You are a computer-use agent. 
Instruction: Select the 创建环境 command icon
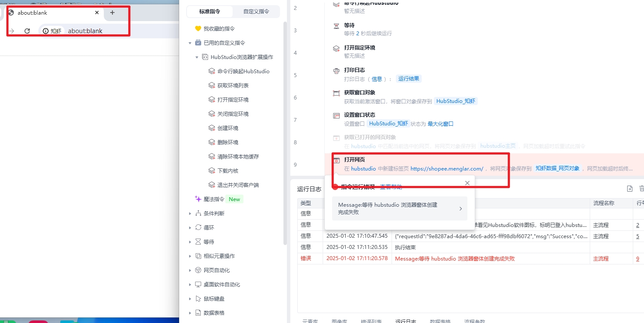[212, 128]
